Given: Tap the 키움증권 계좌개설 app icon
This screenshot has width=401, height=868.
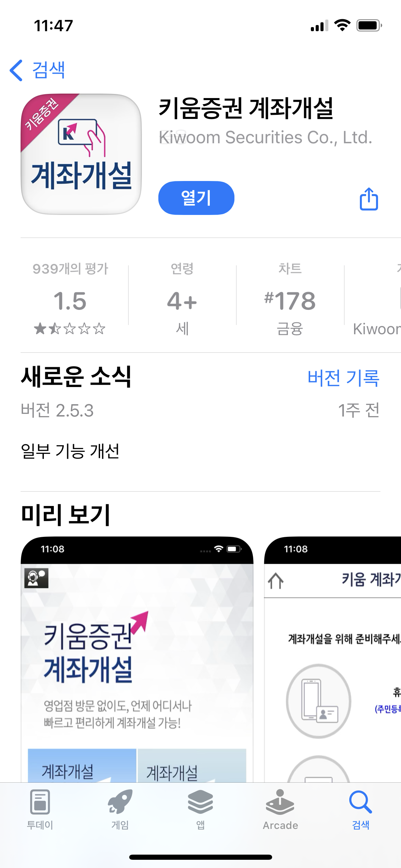Looking at the screenshot, I should [81, 154].
